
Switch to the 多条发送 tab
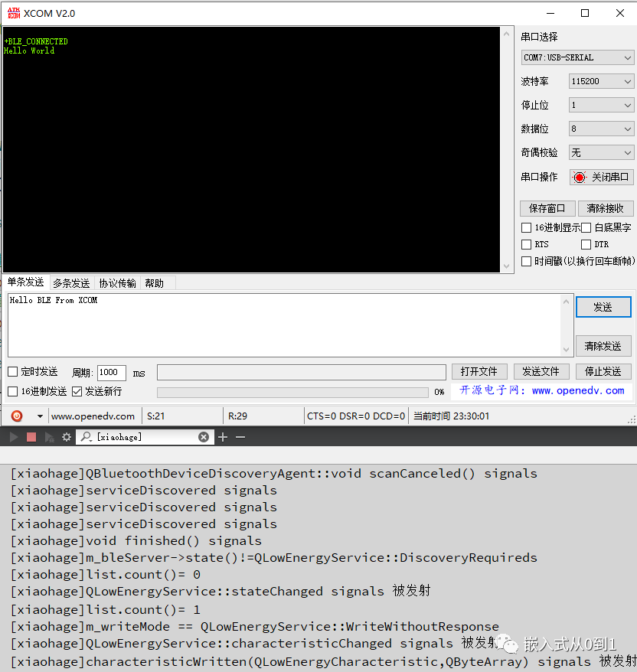coord(71,283)
